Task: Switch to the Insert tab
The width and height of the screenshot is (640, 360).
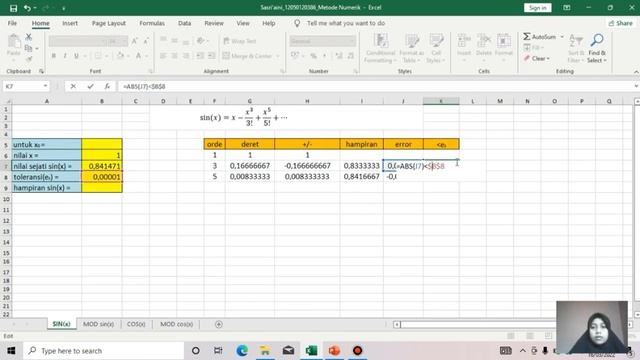Action: pos(70,23)
